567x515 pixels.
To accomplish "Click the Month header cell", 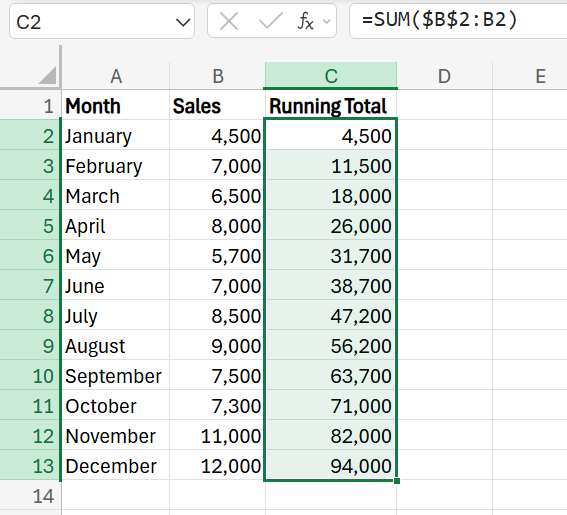I will (x=116, y=106).
